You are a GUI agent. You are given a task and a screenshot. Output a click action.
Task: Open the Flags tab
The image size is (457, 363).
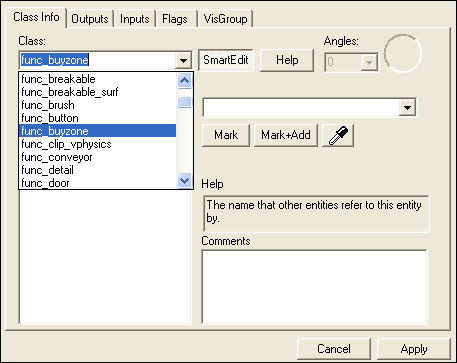pyautogui.click(x=175, y=19)
